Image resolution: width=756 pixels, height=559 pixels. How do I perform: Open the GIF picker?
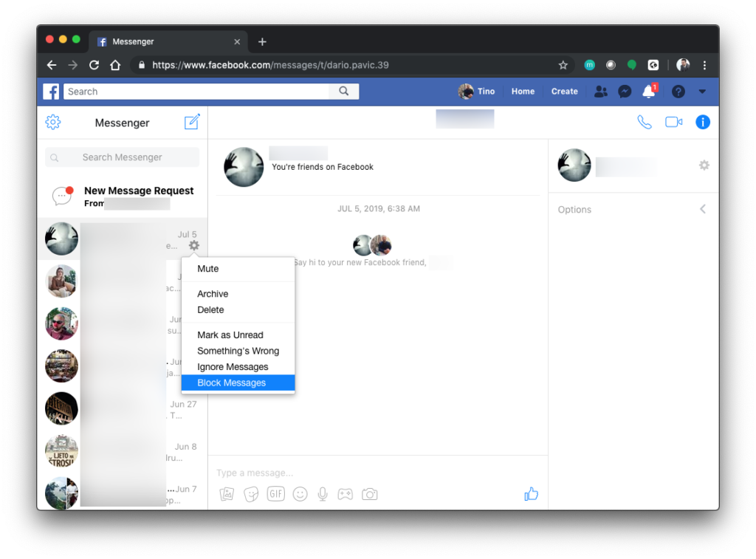[275, 494]
